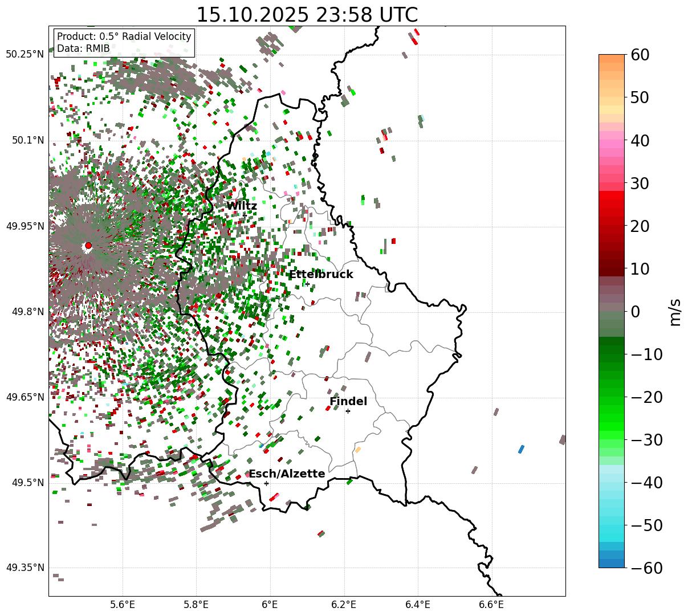Click the 49.65°N latitude label
The image size is (688, 616).
point(25,397)
